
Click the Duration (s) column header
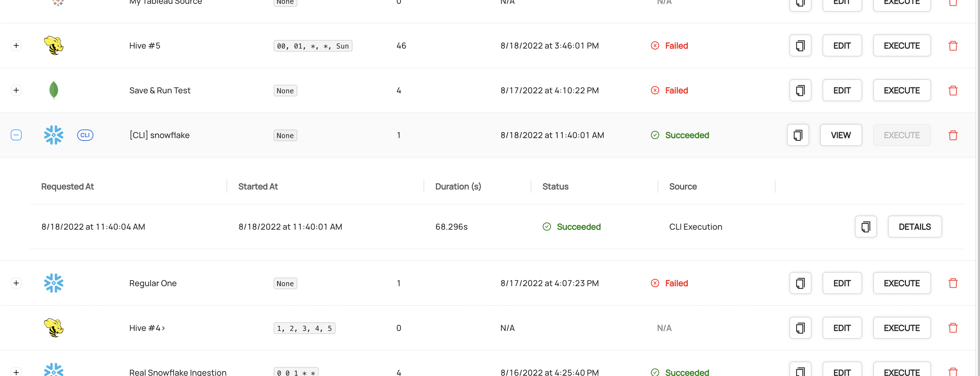(458, 186)
